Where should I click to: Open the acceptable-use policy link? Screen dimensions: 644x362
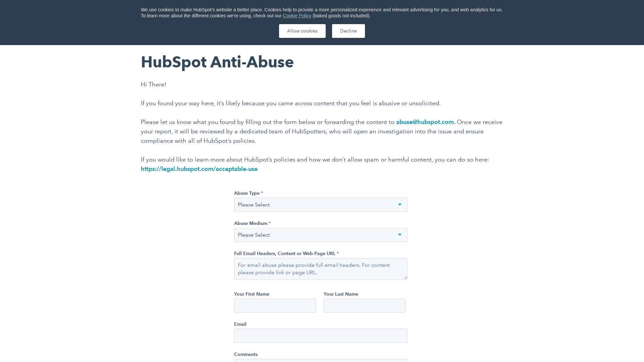[199, 169]
